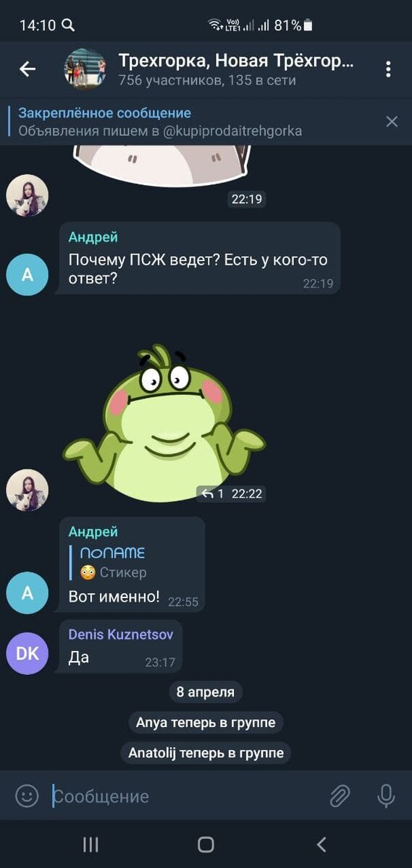The height and width of the screenshot is (868, 412).
Task: Tap the back arrow to leave chat
Action: [28, 69]
